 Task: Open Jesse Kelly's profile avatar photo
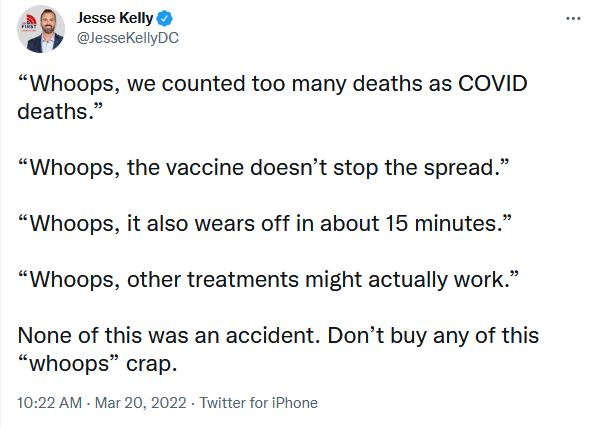click(x=41, y=29)
